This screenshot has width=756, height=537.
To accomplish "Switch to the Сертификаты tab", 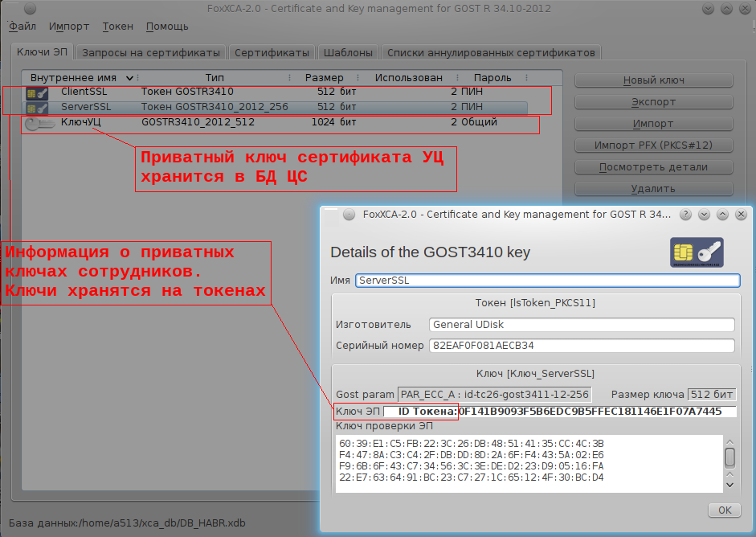I will (272, 52).
